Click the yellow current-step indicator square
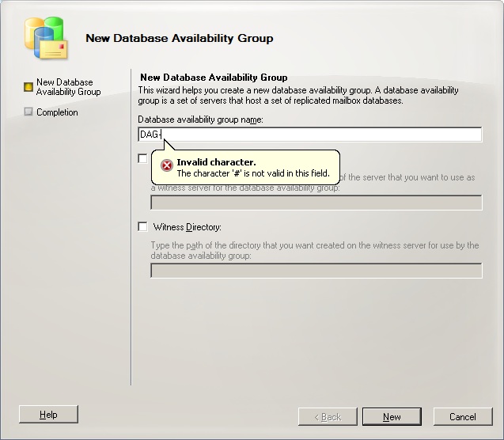The image size is (504, 440). click(x=28, y=86)
